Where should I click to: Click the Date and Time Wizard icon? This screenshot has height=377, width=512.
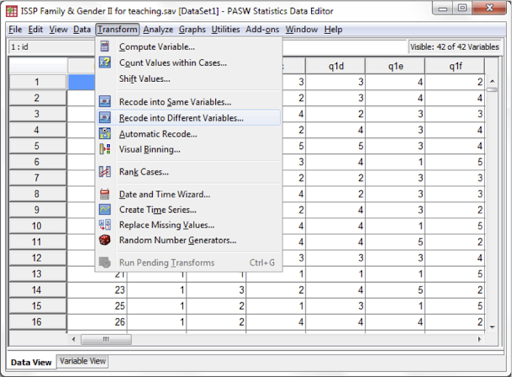[105, 194]
